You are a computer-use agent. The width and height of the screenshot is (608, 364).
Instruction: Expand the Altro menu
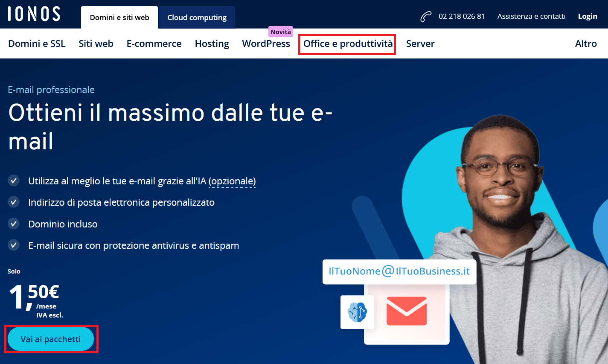(x=586, y=44)
